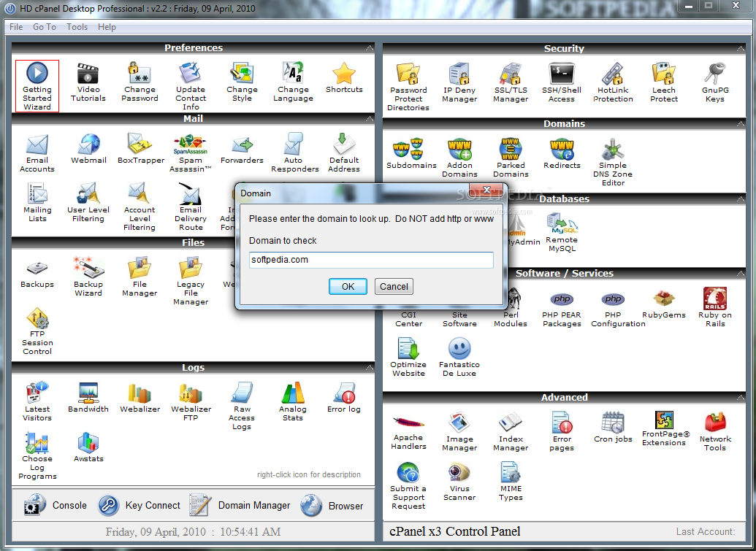Open Account Level Filtering

click(140, 207)
